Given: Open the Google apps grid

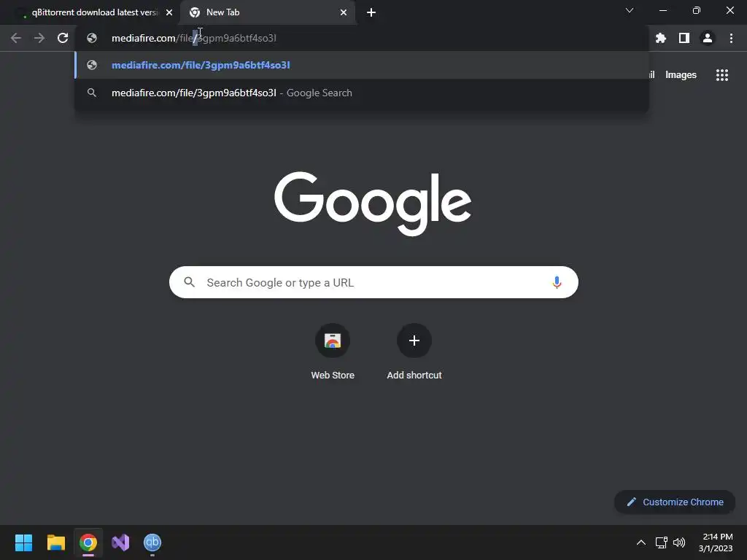Looking at the screenshot, I should click(x=722, y=75).
